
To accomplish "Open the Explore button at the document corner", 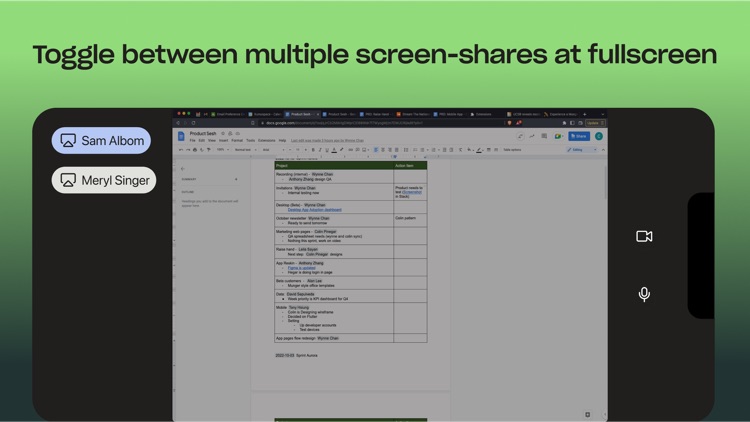I will (x=587, y=414).
